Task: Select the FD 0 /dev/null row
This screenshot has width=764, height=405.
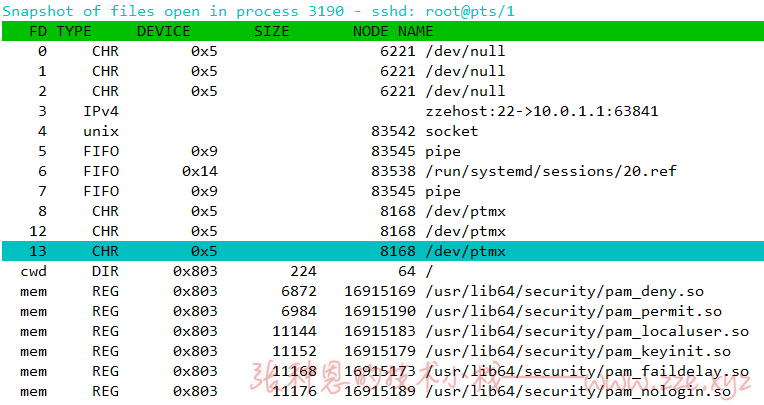Action: pos(382,51)
